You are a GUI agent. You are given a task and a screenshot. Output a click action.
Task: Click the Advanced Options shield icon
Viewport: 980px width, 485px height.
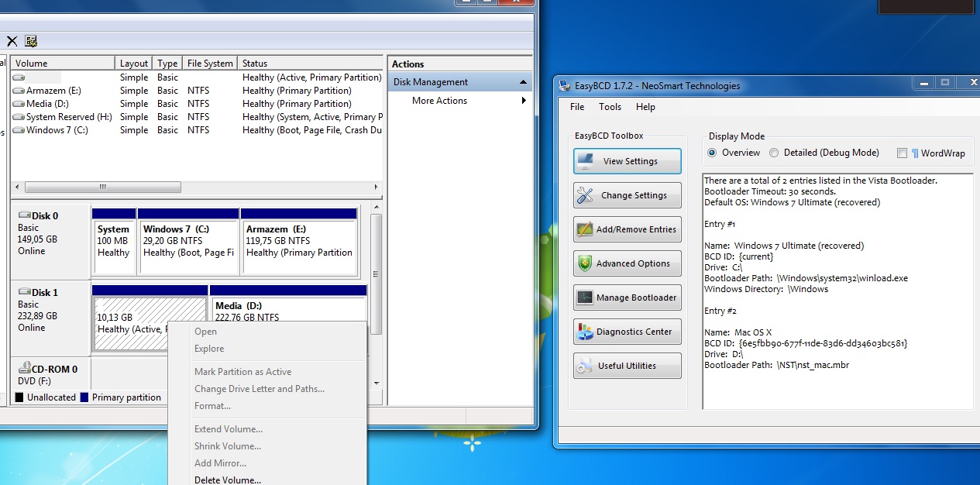click(585, 263)
